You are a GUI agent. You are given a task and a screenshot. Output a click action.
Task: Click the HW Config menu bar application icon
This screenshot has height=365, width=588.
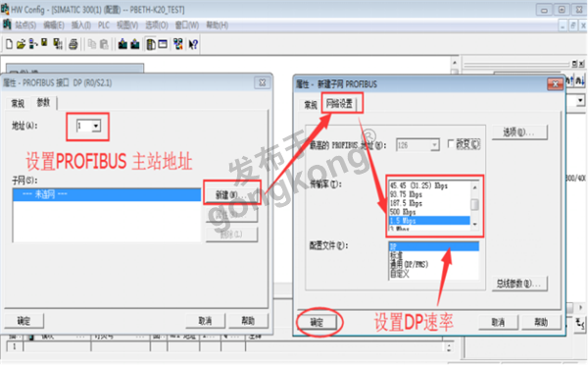click(x=7, y=25)
